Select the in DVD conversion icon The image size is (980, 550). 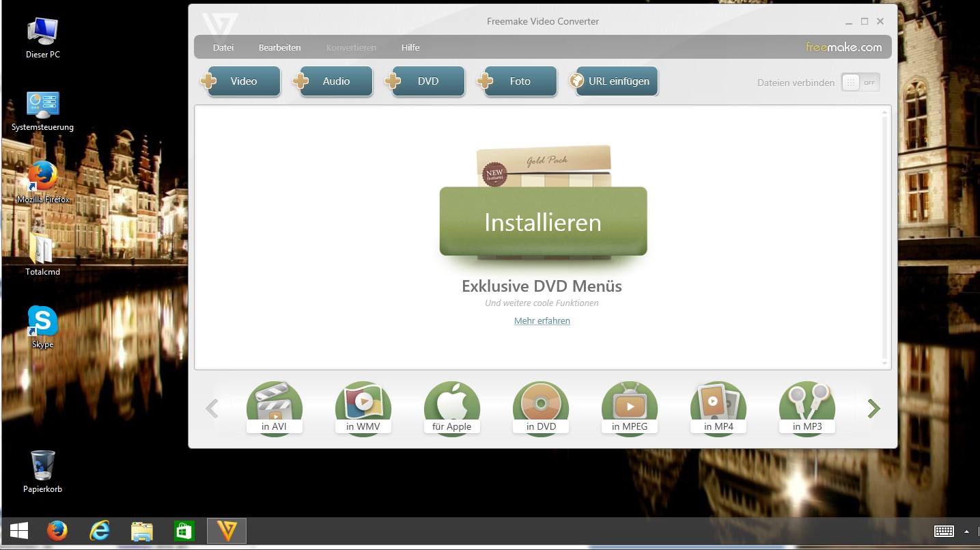(x=541, y=409)
